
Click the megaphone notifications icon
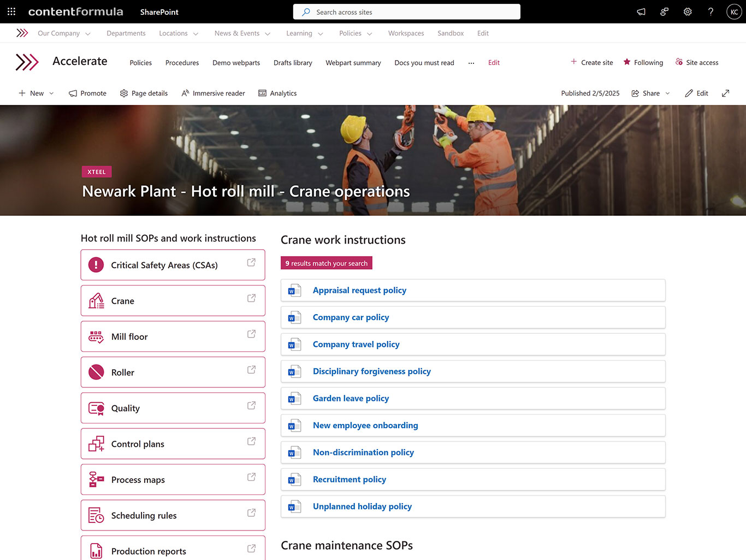point(641,11)
